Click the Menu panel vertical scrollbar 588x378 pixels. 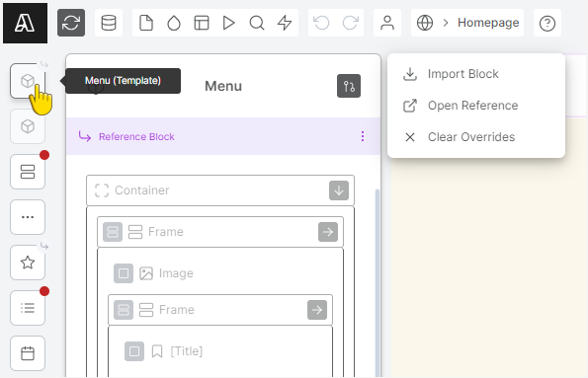pyautogui.click(x=378, y=283)
